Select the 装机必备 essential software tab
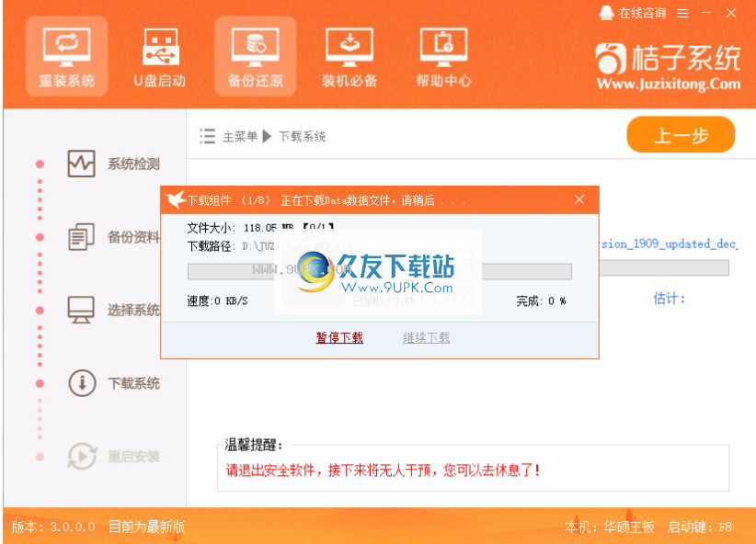The width and height of the screenshot is (756, 544). 349,56
